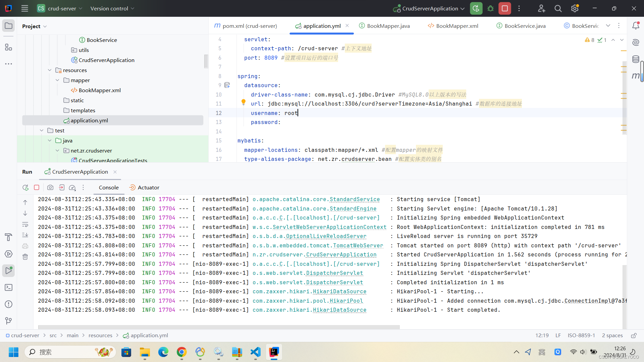Click resources in the breadcrumb path
644x362 pixels.
click(x=100, y=336)
